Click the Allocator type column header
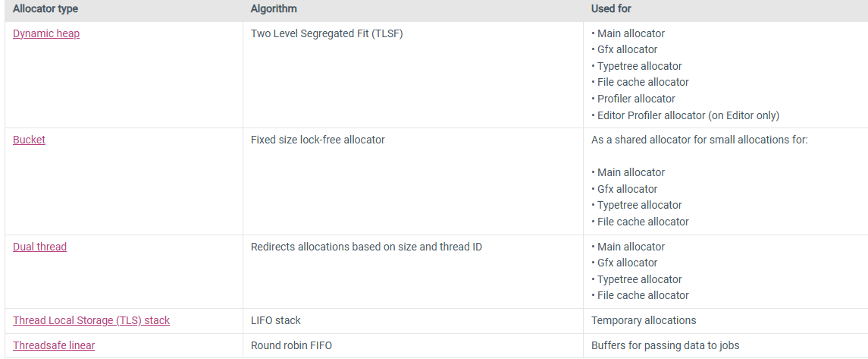 [45, 9]
